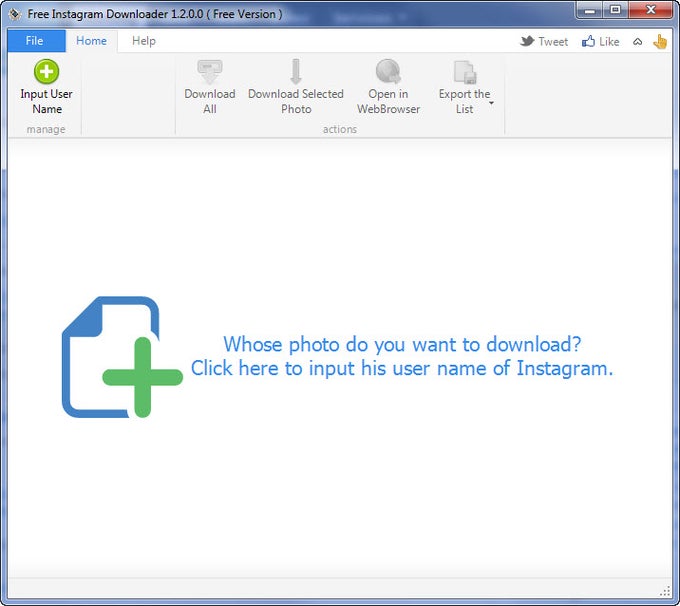Click the Tweet button
Screen dimensions: 680x606
click(544, 42)
